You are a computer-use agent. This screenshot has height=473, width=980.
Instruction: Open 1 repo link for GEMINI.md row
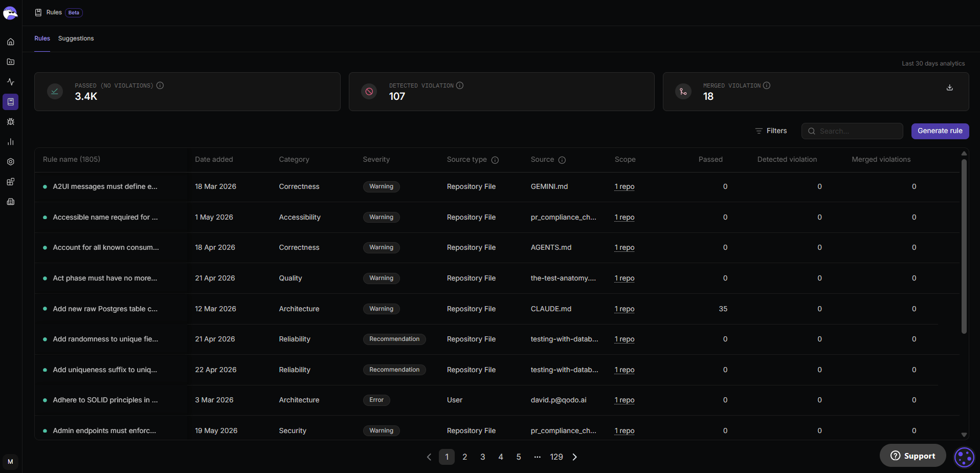[x=625, y=187]
